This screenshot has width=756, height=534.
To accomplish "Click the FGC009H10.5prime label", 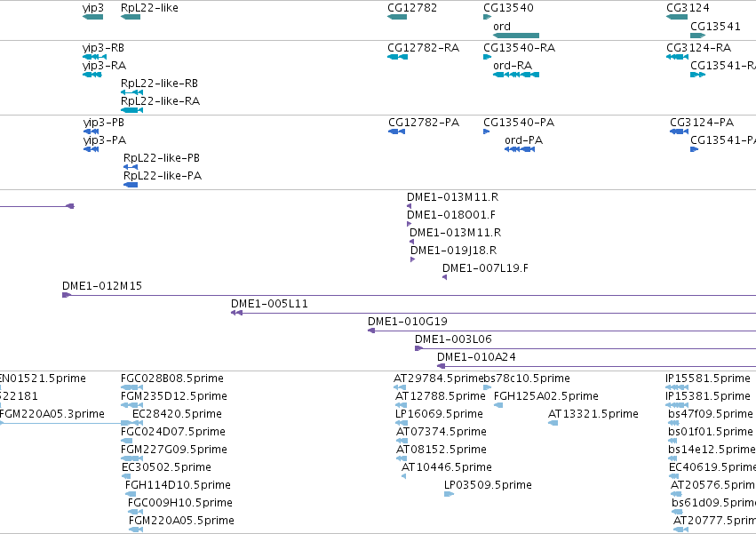I will point(180,503).
